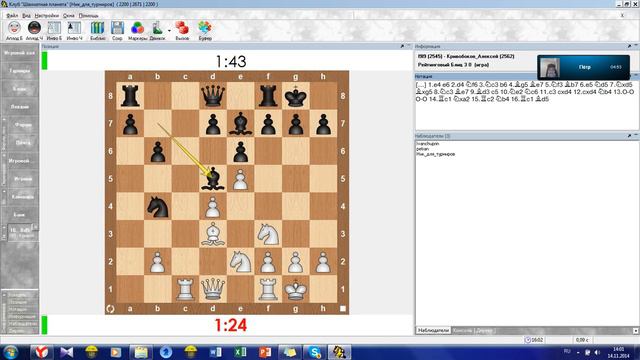This screenshot has width=640, height=360.
Task: Open the tab-list dropdown arrow beside the tabs
Action: pos(636,331)
